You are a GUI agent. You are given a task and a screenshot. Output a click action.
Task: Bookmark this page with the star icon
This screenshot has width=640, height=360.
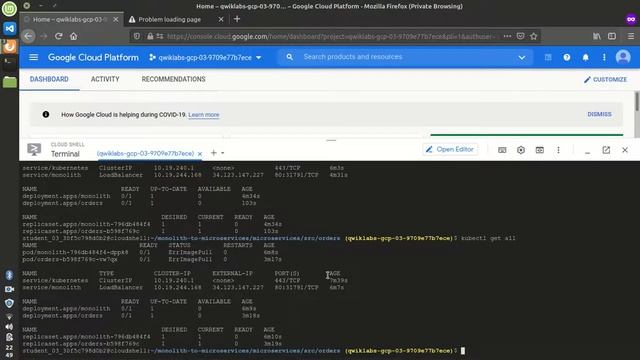click(533, 36)
